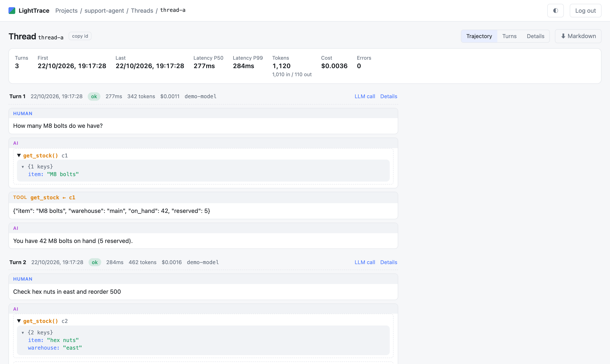Click the Log out button
The image size is (610, 364).
coord(585,11)
